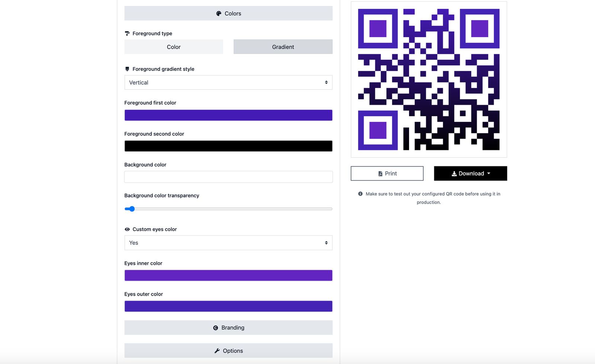Viewport: 595px width, 364px height.
Task: Adjust the Background color transparency slider
Action: (x=132, y=209)
